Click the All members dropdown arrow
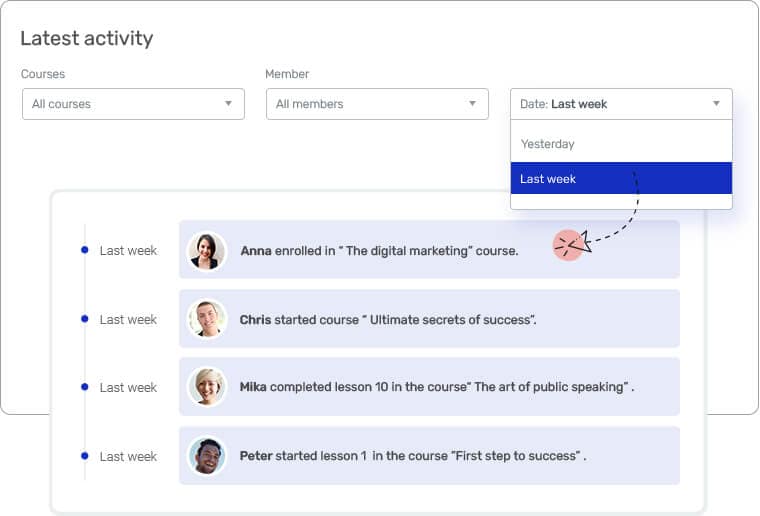Screen dimensions: 760x516 click(472, 104)
